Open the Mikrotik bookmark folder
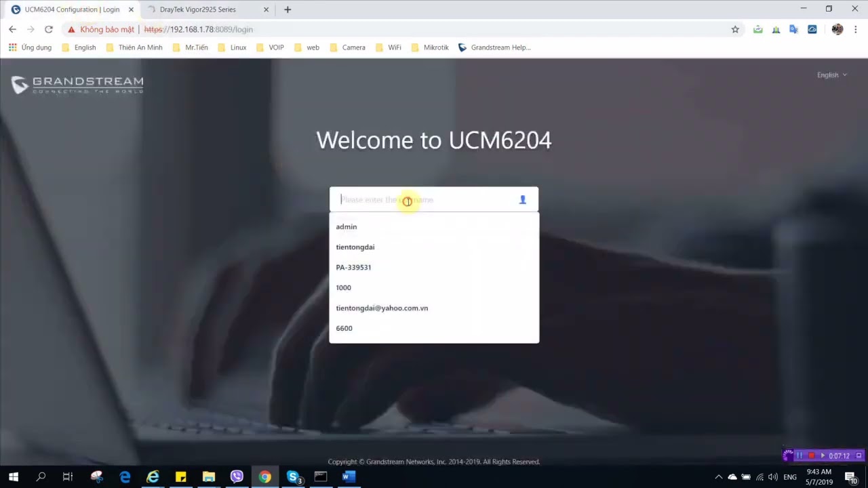The width and height of the screenshot is (868, 488). 430,47
